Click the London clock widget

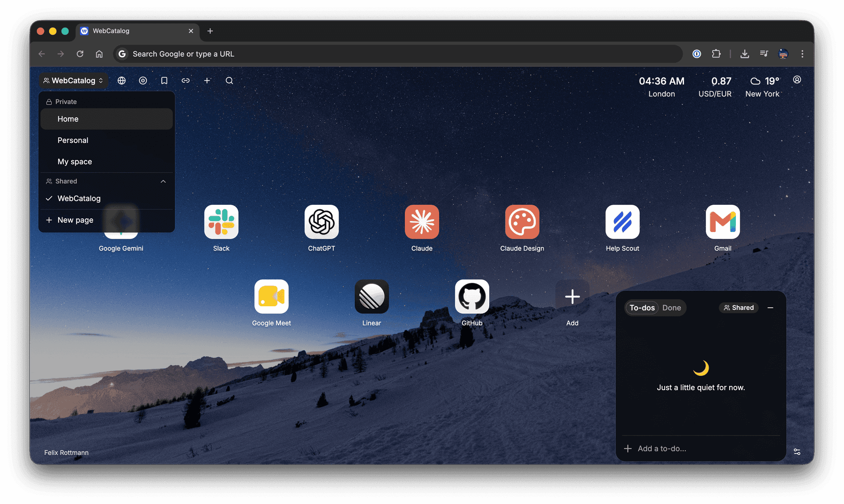click(662, 87)
